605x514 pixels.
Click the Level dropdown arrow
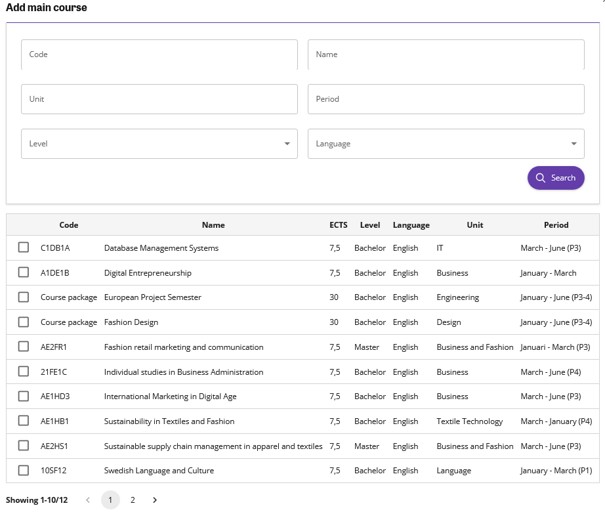(287, 144)
